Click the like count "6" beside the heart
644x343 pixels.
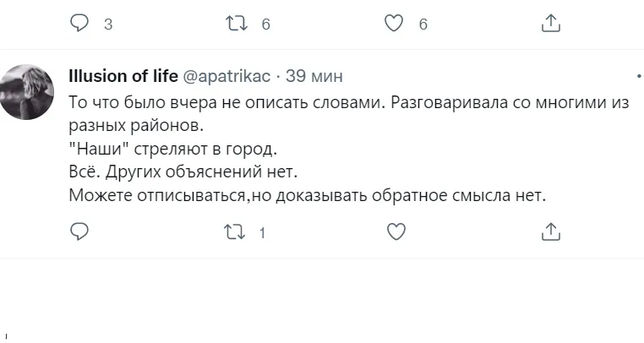pyautogui.click(x=423, y=24)
